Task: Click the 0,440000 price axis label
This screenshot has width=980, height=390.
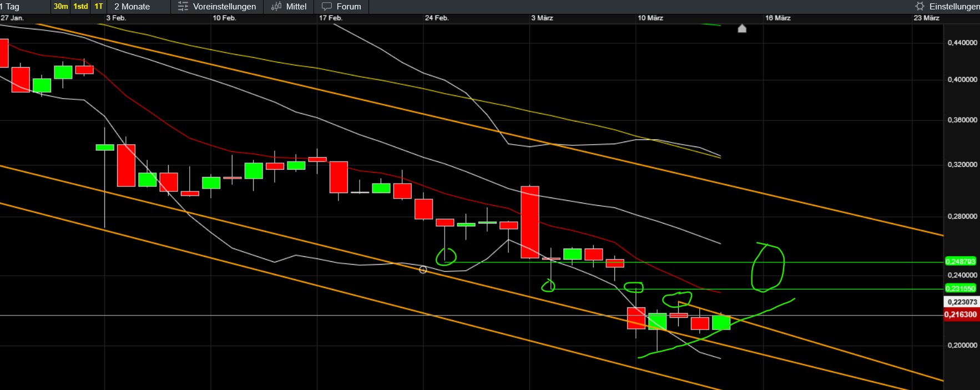Action: click(962, 43)
